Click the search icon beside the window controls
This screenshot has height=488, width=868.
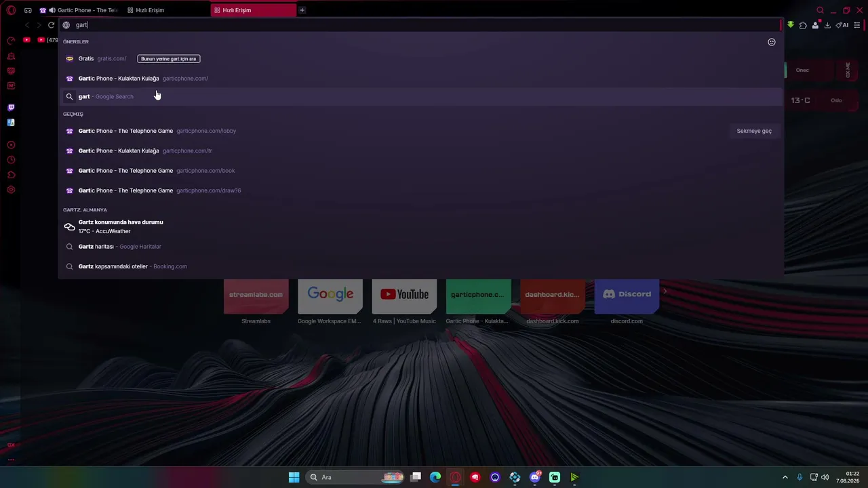[x=820, y=10]
